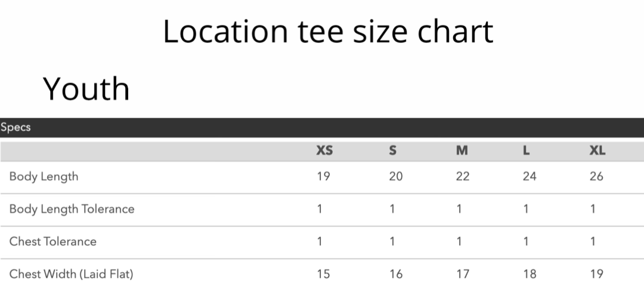Select the XL chest width value 19

(596, 275)
